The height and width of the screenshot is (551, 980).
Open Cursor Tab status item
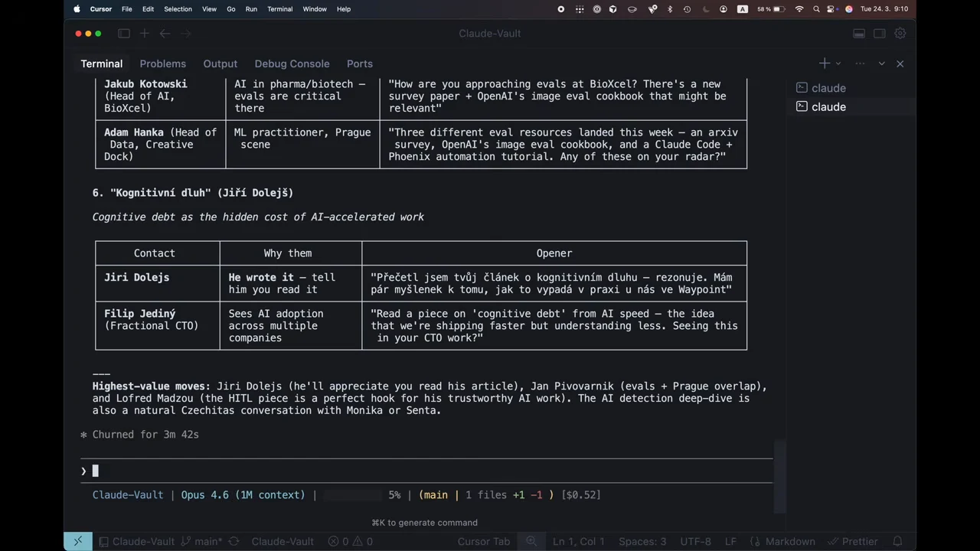tap(484, 541)
